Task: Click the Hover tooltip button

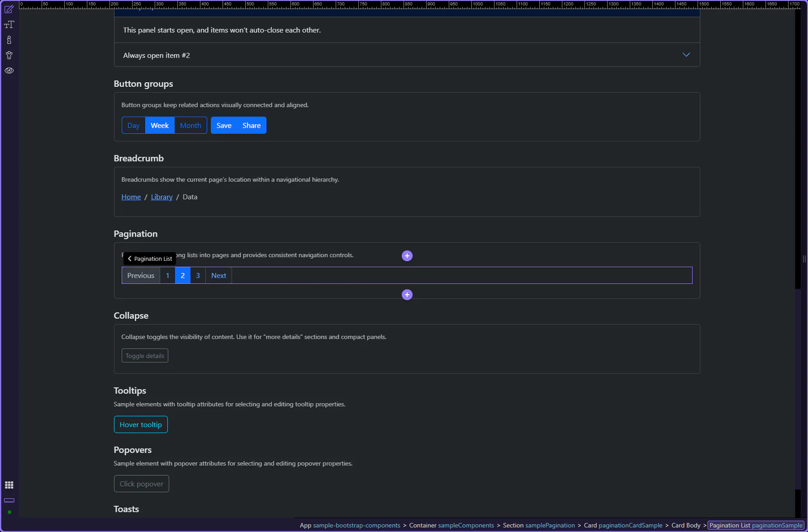Action: click(141, 425)
